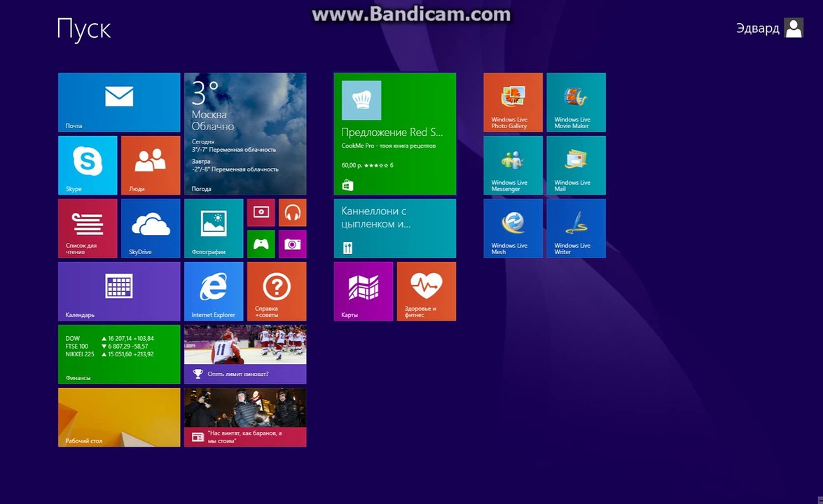The image size is (823, 504).
Task: Open the Store tile with CookMe Pro offer
Action: tap(395, 134)
